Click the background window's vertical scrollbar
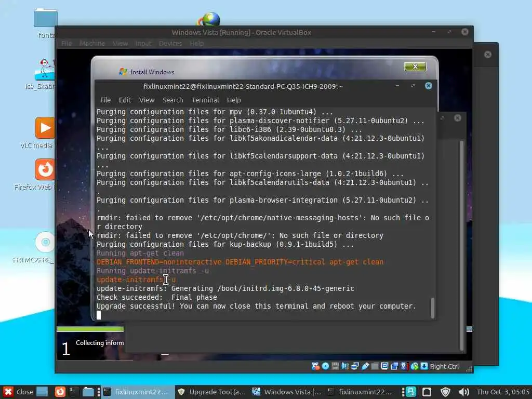Screen dimensions: 532x399 click(462, 245)
